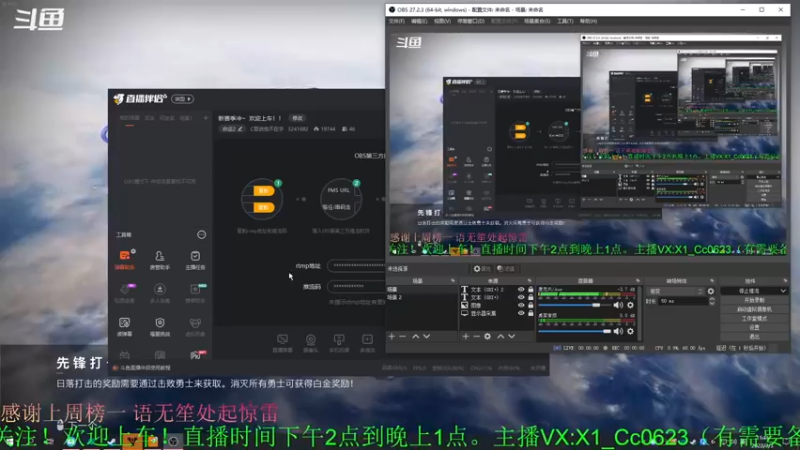Open OBS settings from controls panel
Screen dimensions: 800x450
tap(754, 328)
